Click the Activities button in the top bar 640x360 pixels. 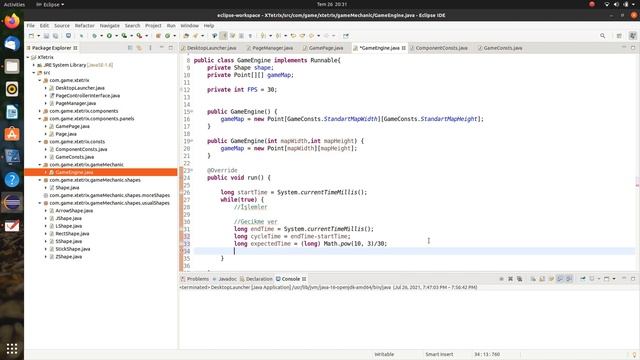[14, 4]
